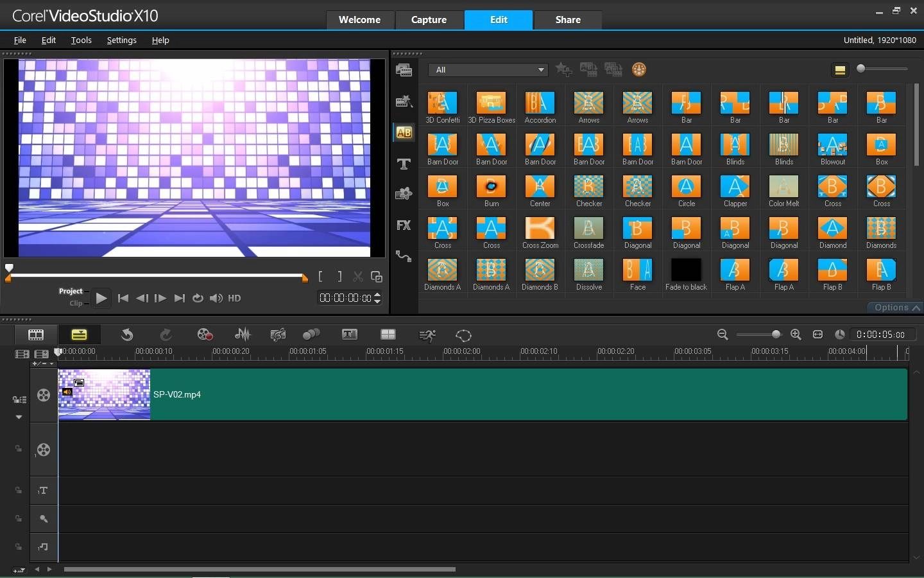The width and height of the screenshot is (924, 578).
Task: Step to the previous frame
Action: click(x=142, y=298)
